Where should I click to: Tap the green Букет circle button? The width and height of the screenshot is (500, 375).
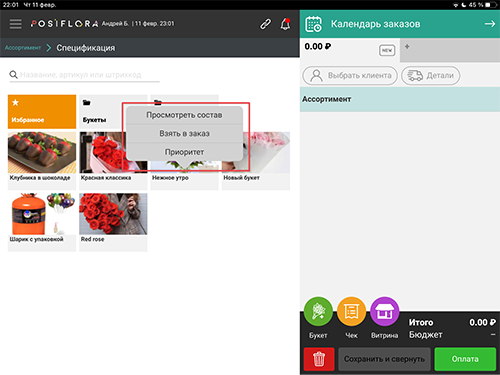(318, 311)
